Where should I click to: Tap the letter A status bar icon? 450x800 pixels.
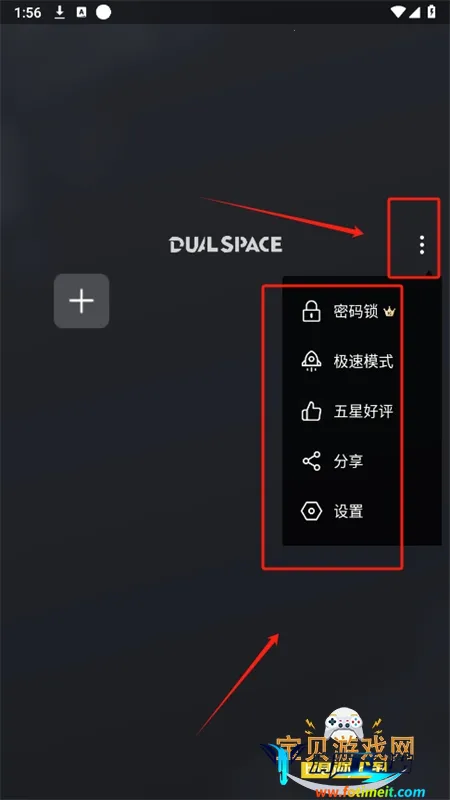tap(81, 13)
